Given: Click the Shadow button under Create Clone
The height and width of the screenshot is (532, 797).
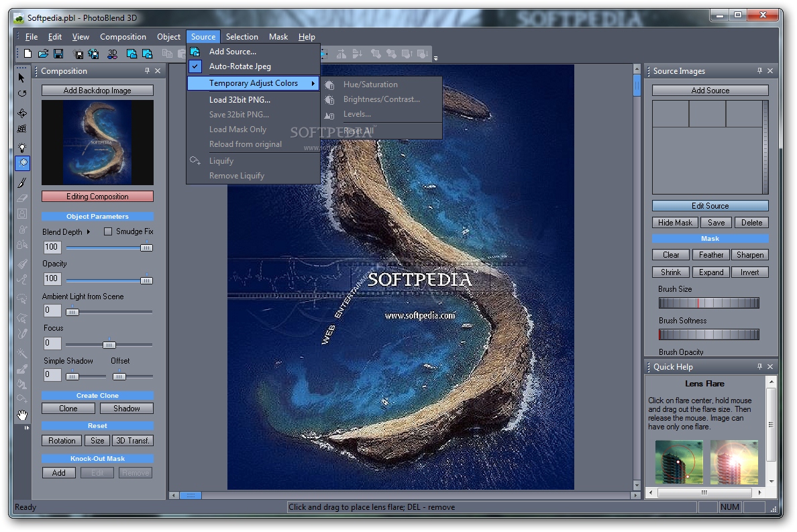Looking at the screenshot, I should pyautogui.click(x=127, y=409).
